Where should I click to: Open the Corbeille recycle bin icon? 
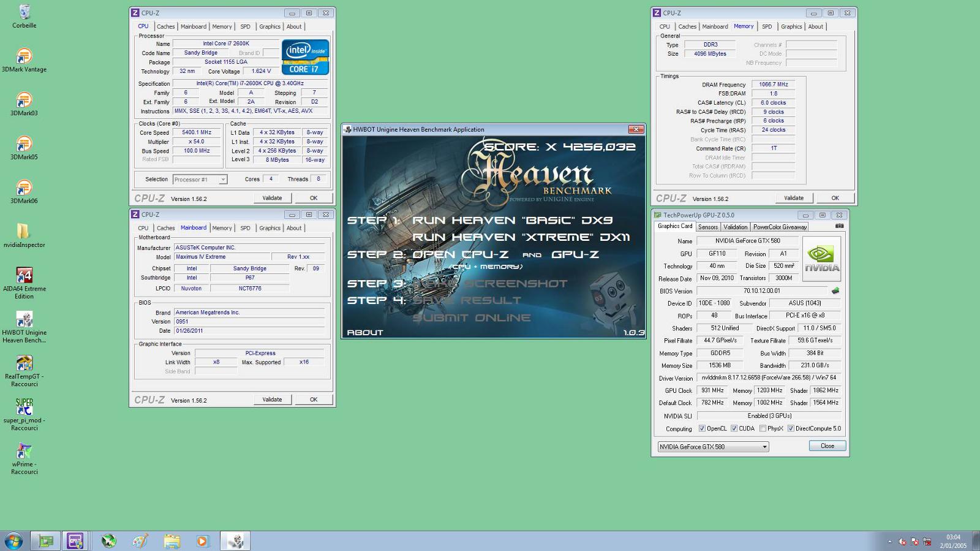24,16
